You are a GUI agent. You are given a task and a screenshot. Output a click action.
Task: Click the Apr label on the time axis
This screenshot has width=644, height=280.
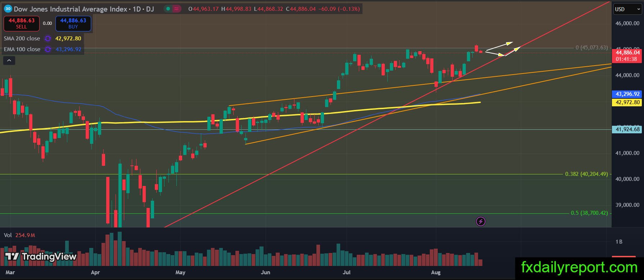pos(95,272)
